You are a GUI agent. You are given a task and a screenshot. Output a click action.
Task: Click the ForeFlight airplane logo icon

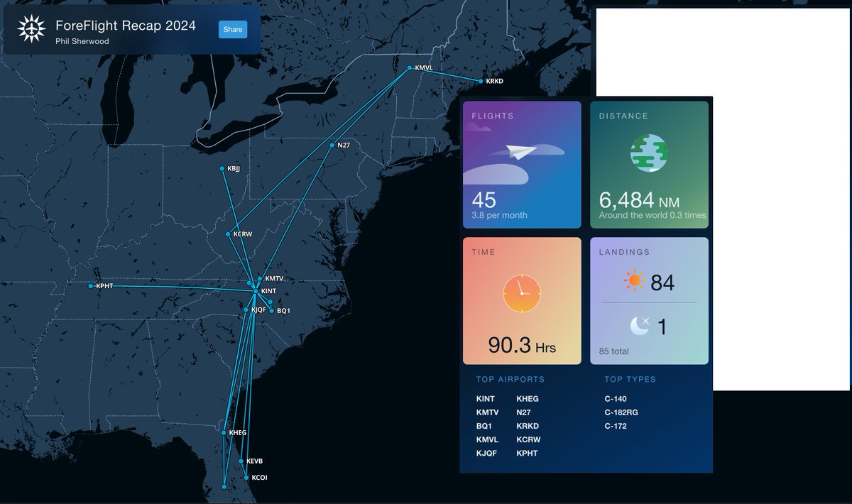pyautogui.click(x=31, y=29)
